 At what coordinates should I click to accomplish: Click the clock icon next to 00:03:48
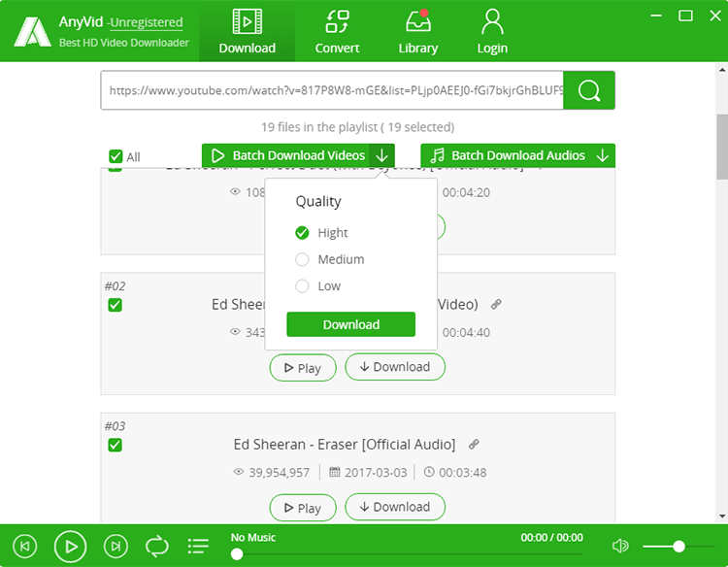(429, 472)
